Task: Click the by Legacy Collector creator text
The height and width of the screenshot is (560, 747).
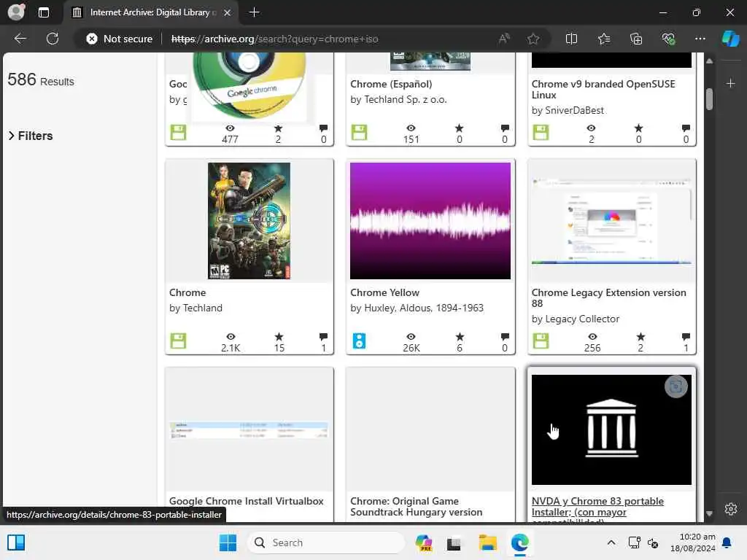Action: [x=575, y=319]
